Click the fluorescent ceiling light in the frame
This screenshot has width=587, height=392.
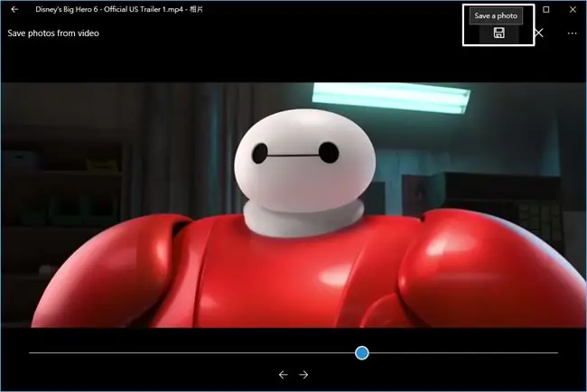pyautogui.click(x=391, y=97)
